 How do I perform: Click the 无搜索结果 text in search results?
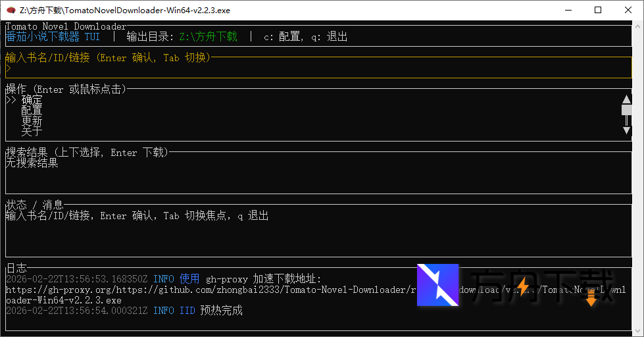coord(32,163)
